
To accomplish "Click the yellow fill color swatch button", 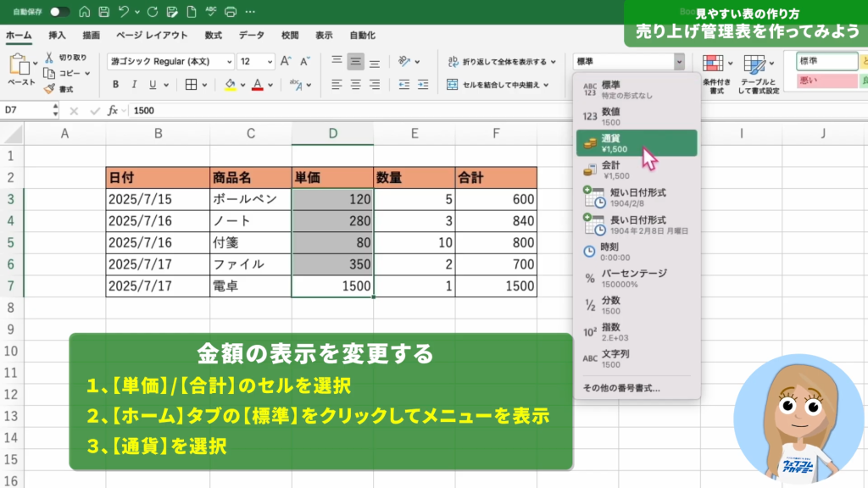I will tap(230, 84).
